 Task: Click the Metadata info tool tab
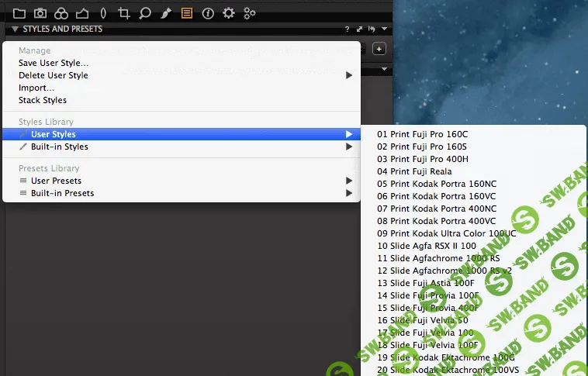pyautogui.click(x=207, y=12)
